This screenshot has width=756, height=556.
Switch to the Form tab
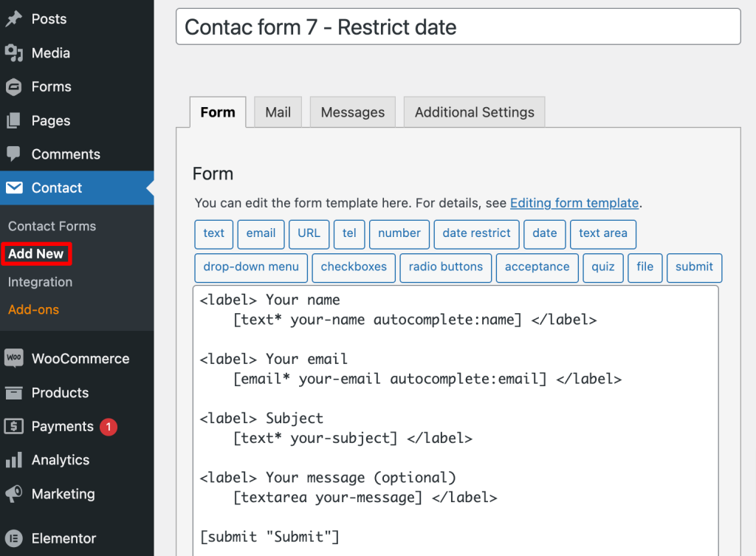tap(218, 112)
